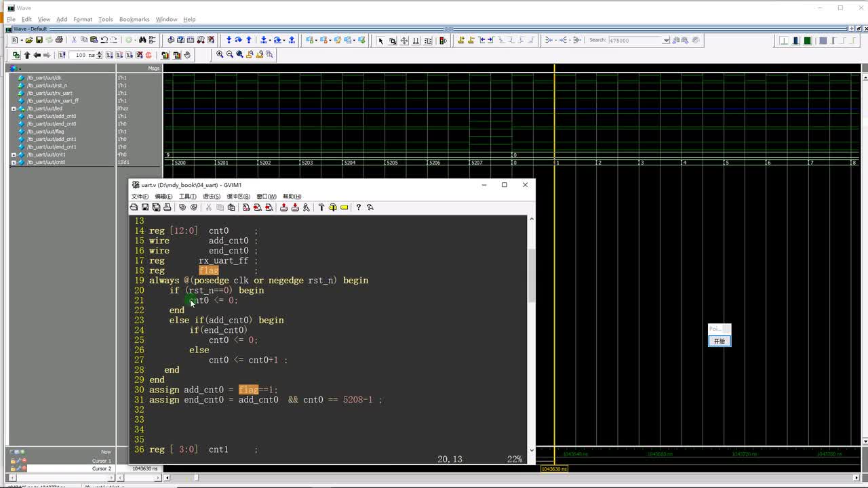Viewport: 868px width, 488px height.
Task: Click GVIM open file icon
Action: pos(134,207)
